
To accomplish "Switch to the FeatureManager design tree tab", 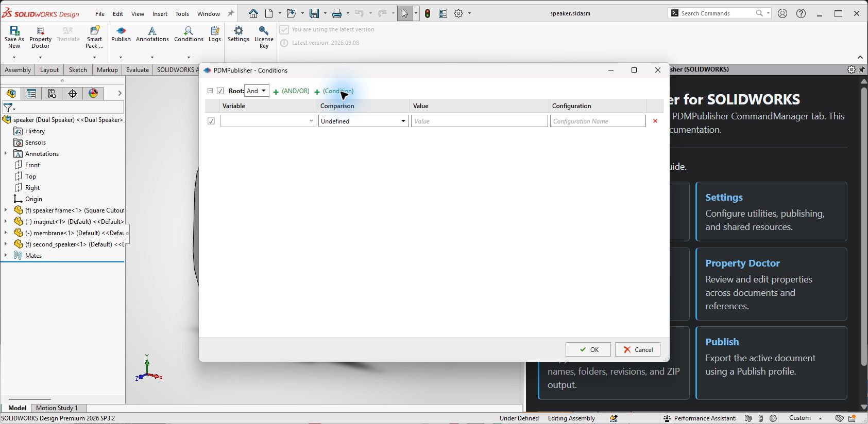I will (11, 93).
